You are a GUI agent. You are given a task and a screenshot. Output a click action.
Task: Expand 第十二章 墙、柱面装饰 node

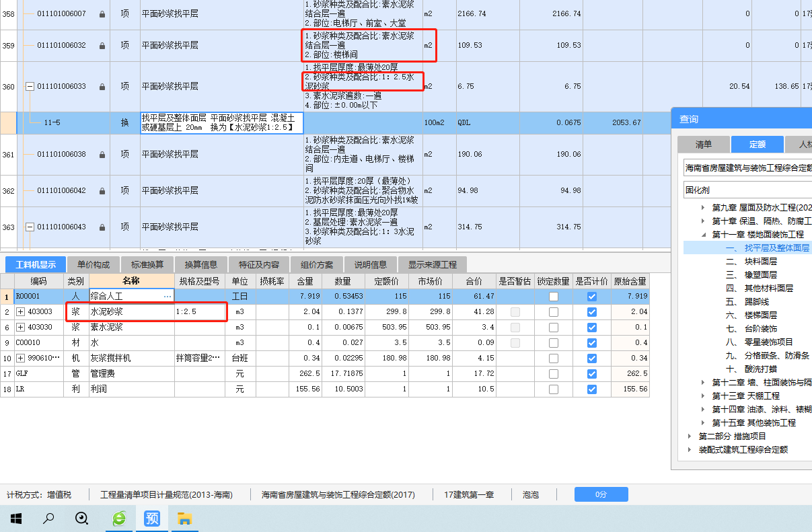(704, 383)
